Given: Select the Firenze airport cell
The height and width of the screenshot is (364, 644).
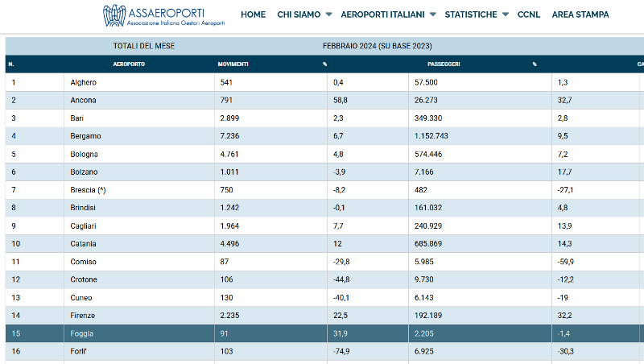Looking at the screenshot, I should tap(139, 316).
